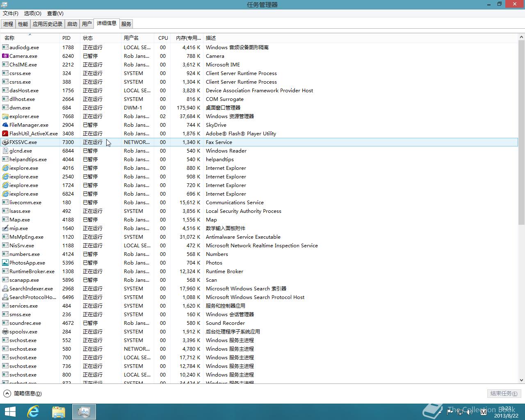Viewport: 525px width, 420px height.
Task: Click the FXSSVC.exe fax icon
Action: (5, 142)
